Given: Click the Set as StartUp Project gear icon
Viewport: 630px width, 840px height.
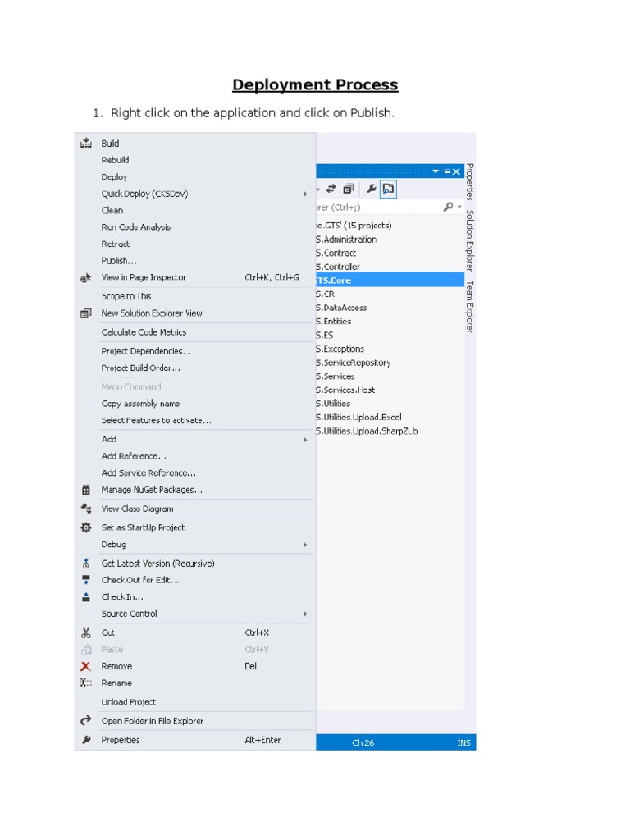Looking at the screenshot, I should [86, 527].
